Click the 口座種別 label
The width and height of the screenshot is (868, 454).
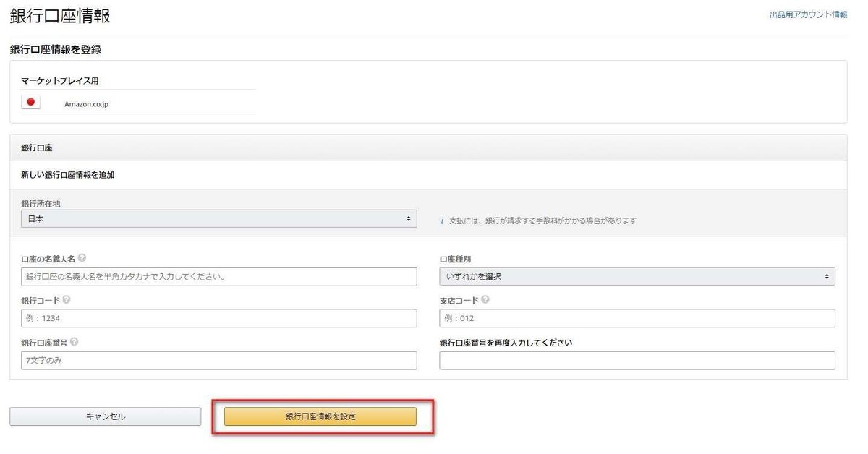pyautogui.click(x=455, y=258)
